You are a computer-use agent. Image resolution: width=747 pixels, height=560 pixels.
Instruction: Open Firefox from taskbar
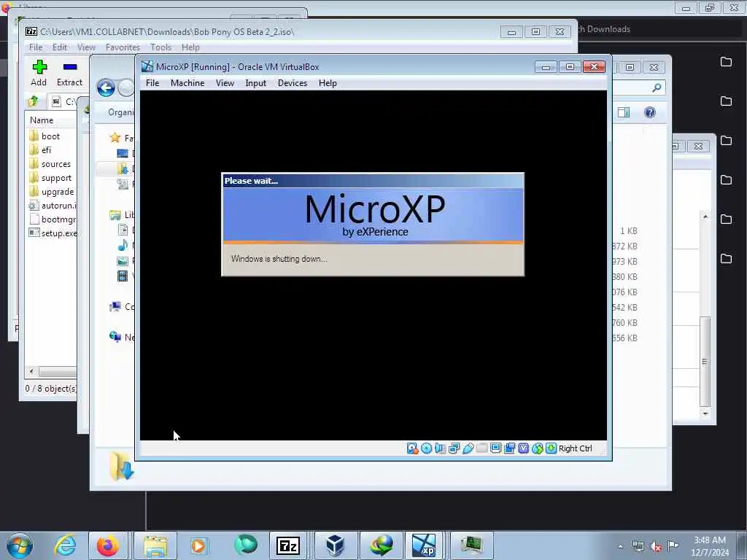point(108,545)
